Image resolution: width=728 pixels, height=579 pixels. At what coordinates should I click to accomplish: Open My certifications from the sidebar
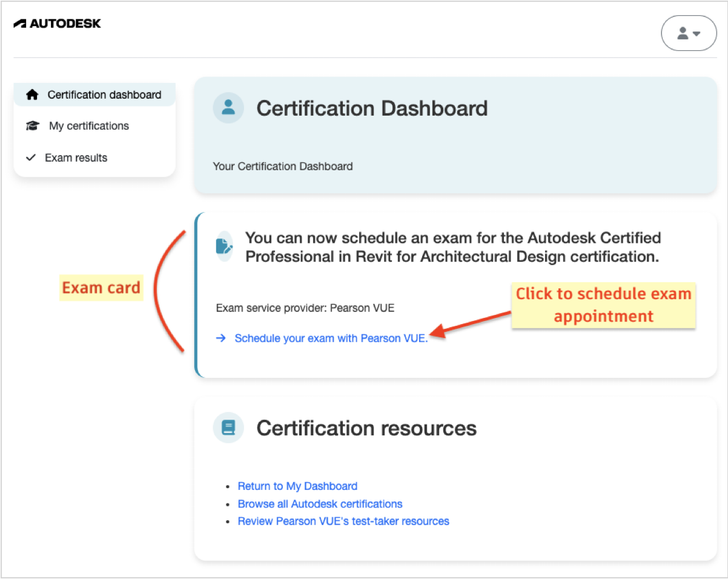[x=89, y=126]
